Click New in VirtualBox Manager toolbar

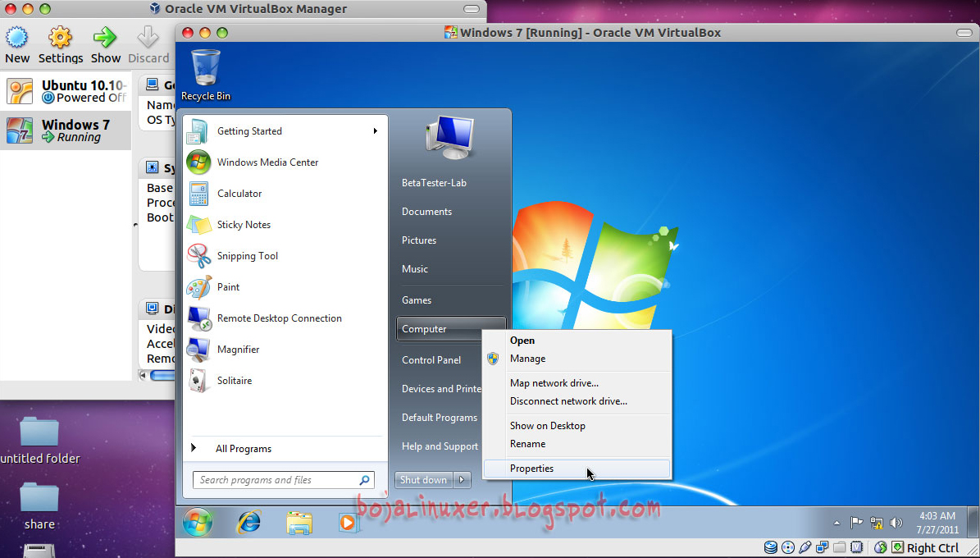coord(17,45)
